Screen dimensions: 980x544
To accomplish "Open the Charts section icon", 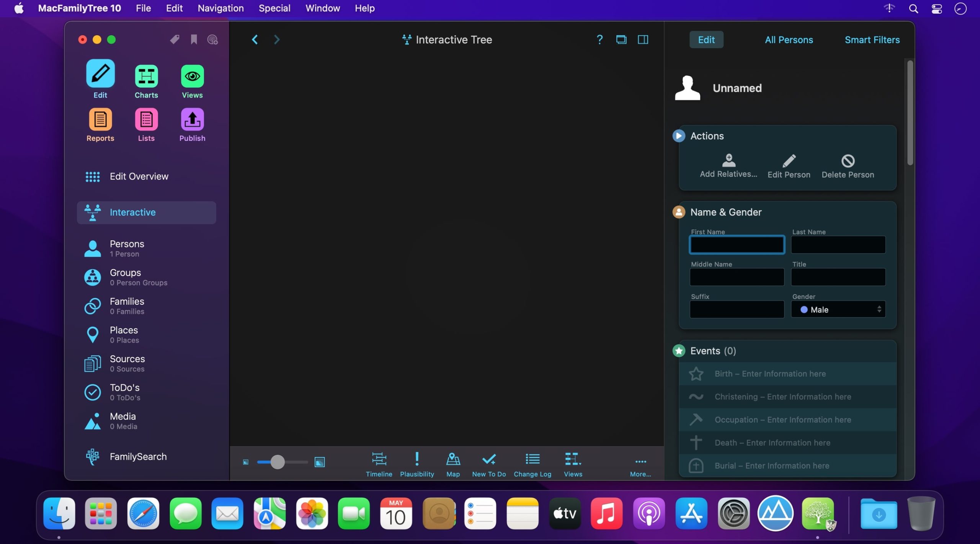I will pyautogui.click(x=146, y=76).
